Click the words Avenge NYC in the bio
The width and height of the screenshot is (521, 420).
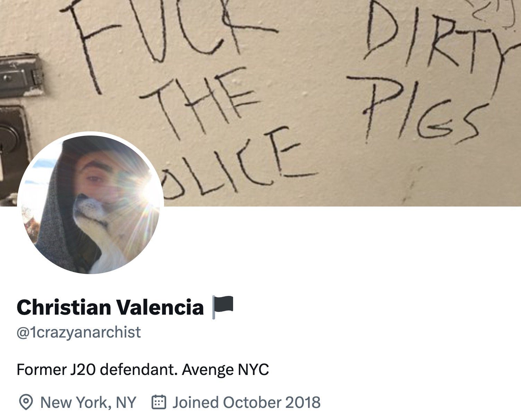pyautogui.click(x=225, y=369)
